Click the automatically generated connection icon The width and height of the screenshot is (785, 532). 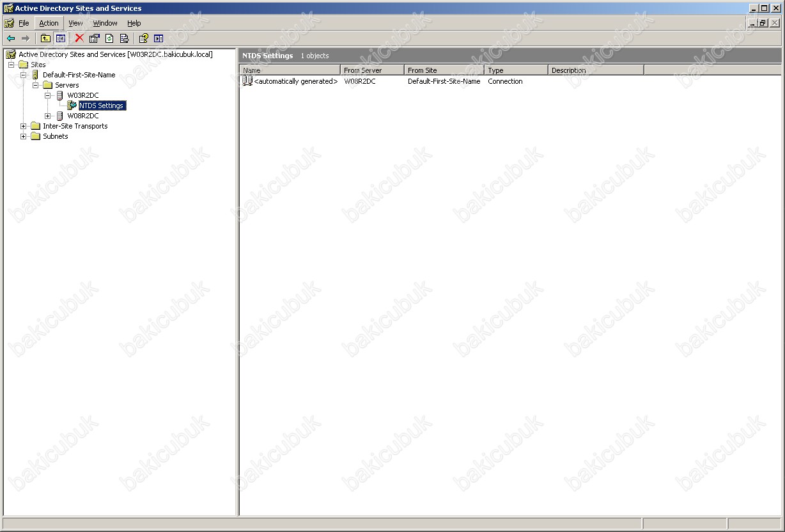click(247, 81)
